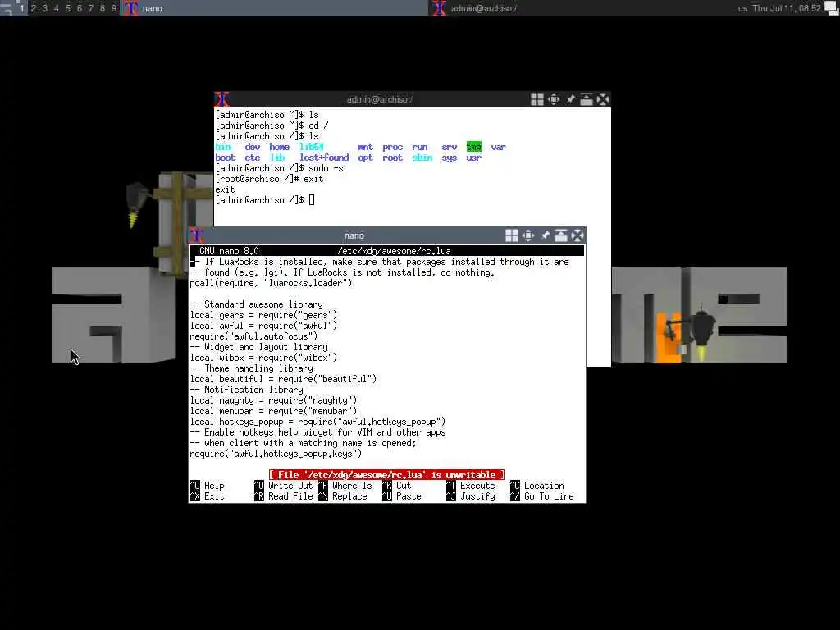Viewport: 840px width, 630px height.
Task: Click the ^U Paste shortcut in nano
Action: coord(402,496)
